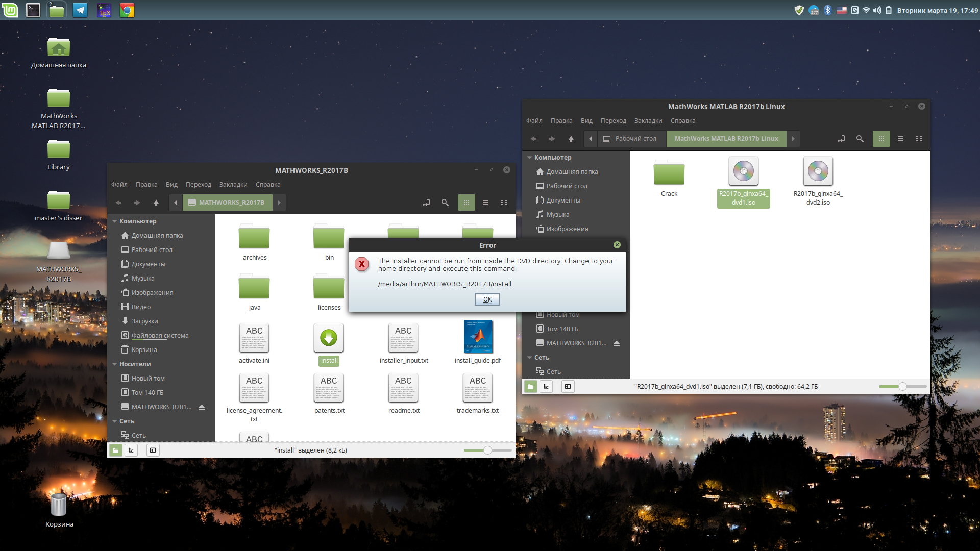
Task: Switch MATLAB R2017b Linux window to list view
Action: (x=900, y=139)
